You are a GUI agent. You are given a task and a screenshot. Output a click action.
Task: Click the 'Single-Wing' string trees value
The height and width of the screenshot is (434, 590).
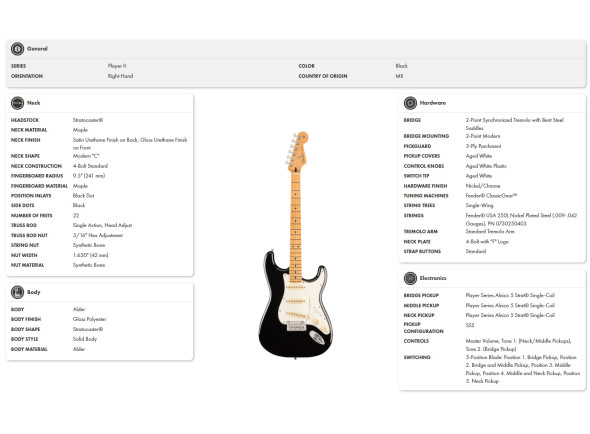coord(479,206)
